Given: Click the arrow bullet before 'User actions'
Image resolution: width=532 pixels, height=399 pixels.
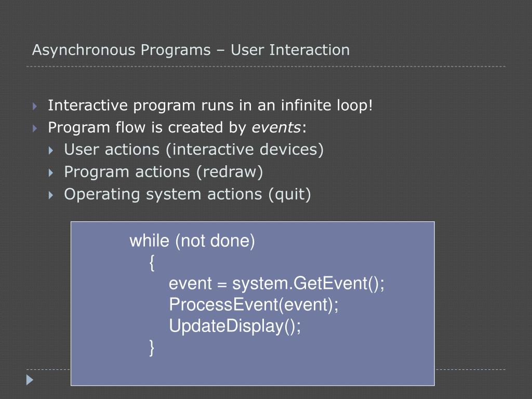Looking at the screenshot, I should tap(51, 150).
